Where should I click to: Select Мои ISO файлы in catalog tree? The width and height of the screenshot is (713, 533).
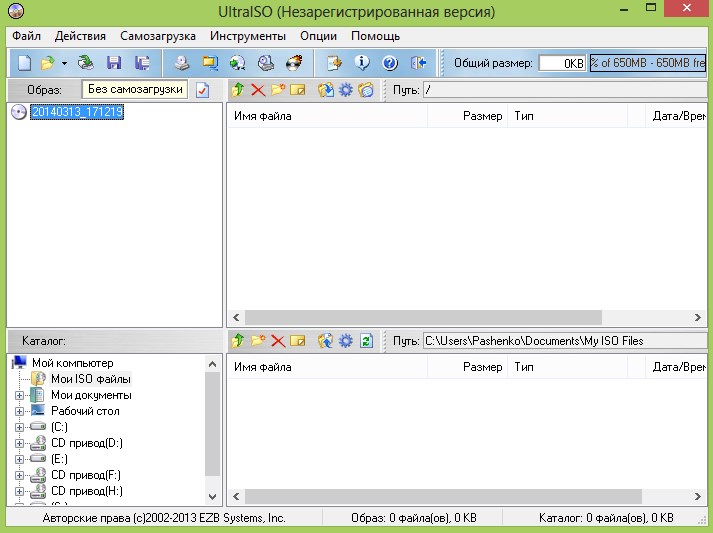pos(90,379)
